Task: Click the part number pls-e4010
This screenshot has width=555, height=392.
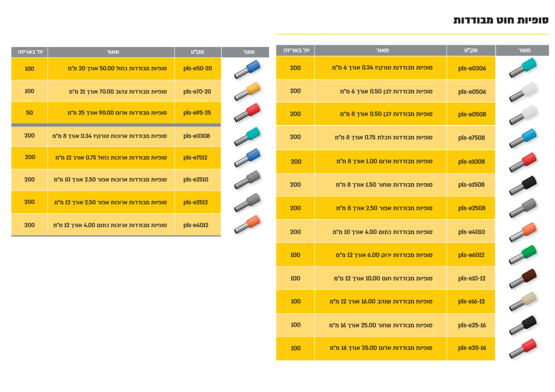Action: [471, 232]
